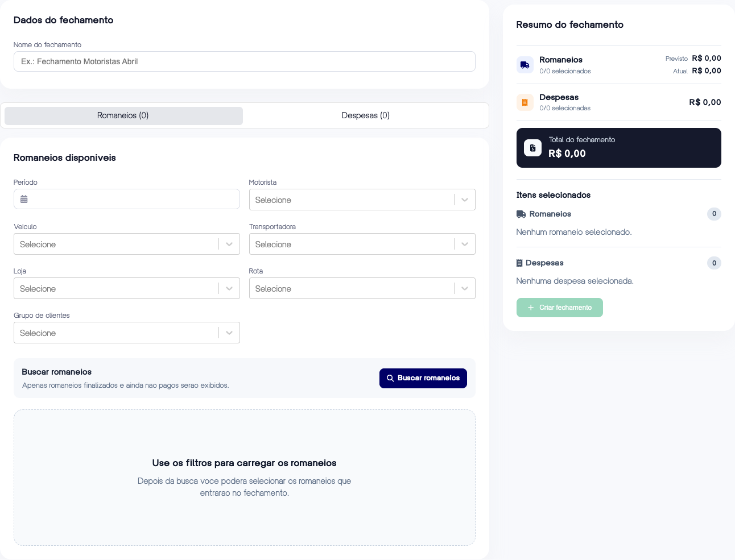Expand the Grupo de clientes chevron arrow
This screenshot has height=560, width=735.
click(229, 333)
